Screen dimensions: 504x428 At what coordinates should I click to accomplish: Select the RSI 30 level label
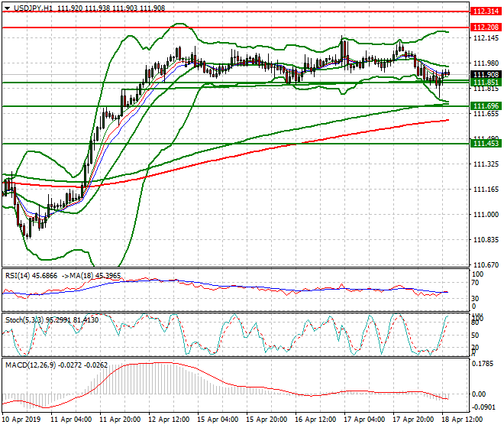tap(475, 299)
